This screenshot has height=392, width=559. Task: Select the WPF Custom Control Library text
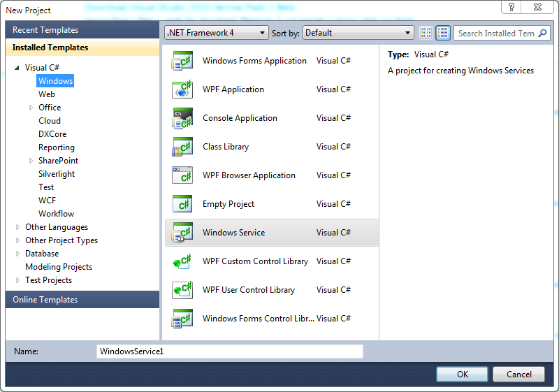(255, 261)
